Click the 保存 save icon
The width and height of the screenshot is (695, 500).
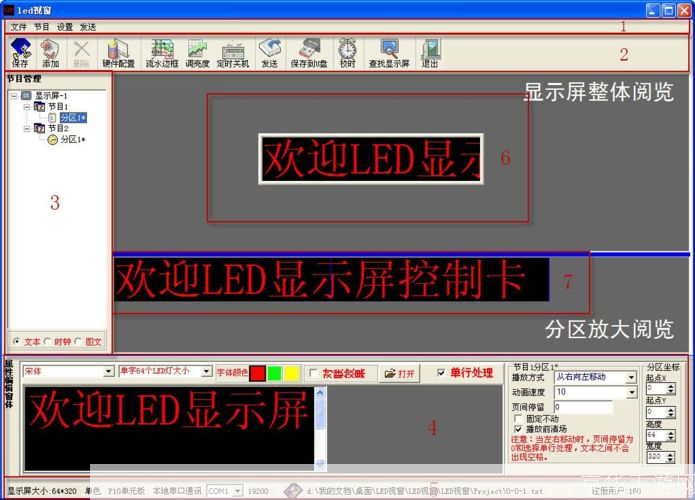[20, 53]
